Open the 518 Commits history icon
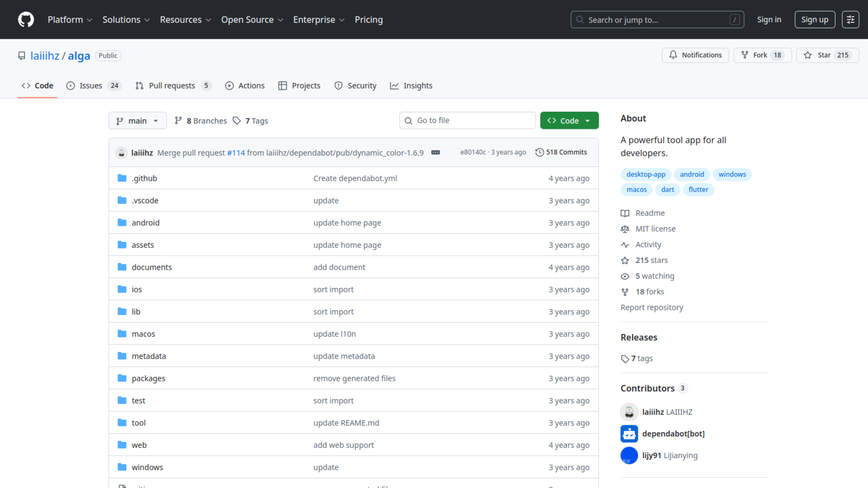The image size is (868, 488). 539,152
